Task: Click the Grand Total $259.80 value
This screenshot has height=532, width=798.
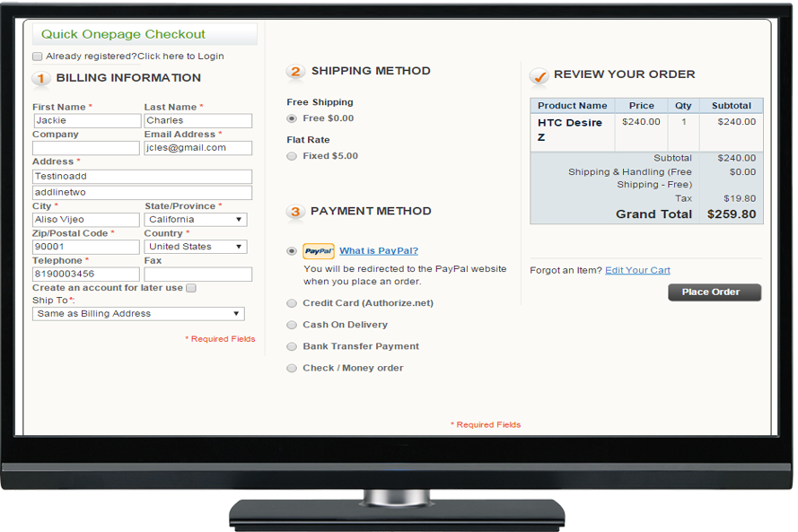Action: [x=732, y=214]
